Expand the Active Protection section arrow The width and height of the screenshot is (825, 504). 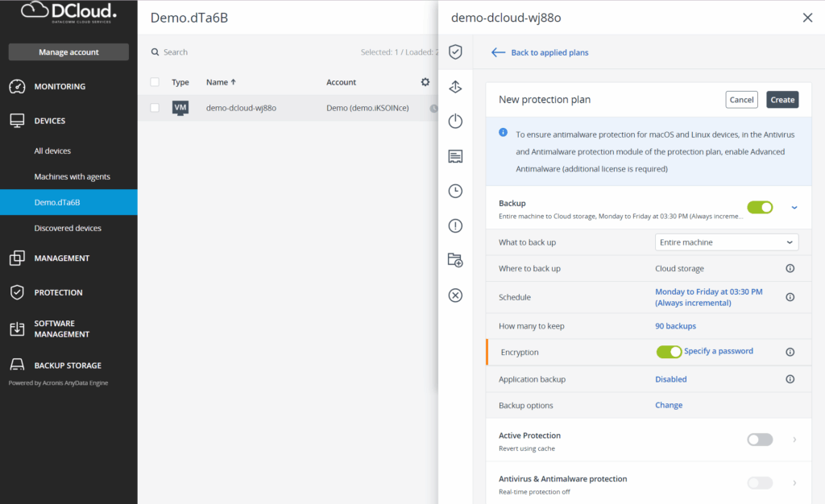click(x=794, y=440)
